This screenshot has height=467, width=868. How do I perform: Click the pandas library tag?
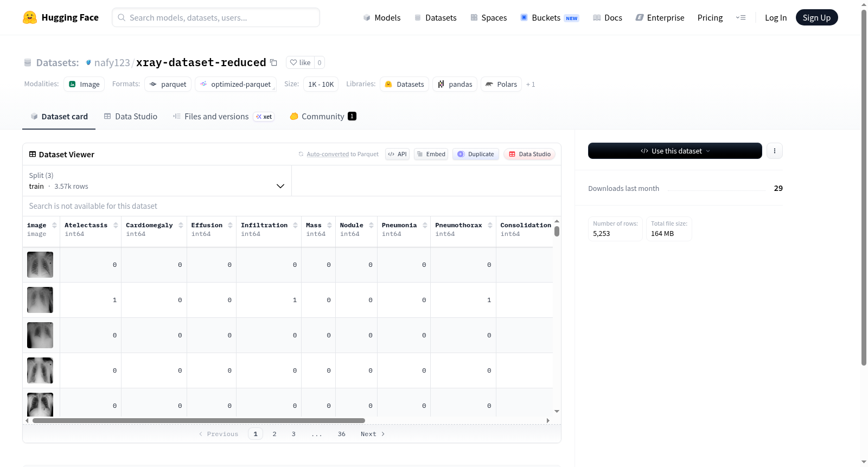pyautogui.click(x=455, y=84)
